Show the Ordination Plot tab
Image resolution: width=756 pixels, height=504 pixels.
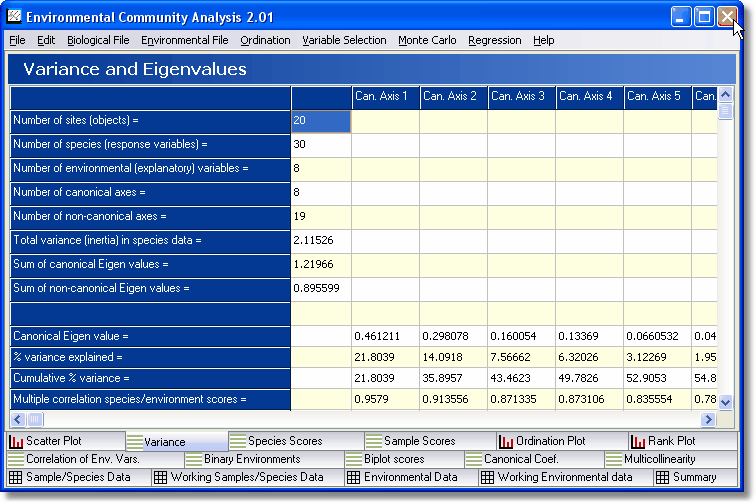[563, 441]
